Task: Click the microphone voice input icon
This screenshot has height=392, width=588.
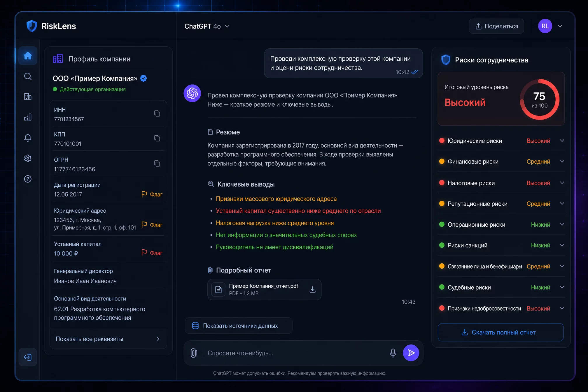Action: (393, 353)
